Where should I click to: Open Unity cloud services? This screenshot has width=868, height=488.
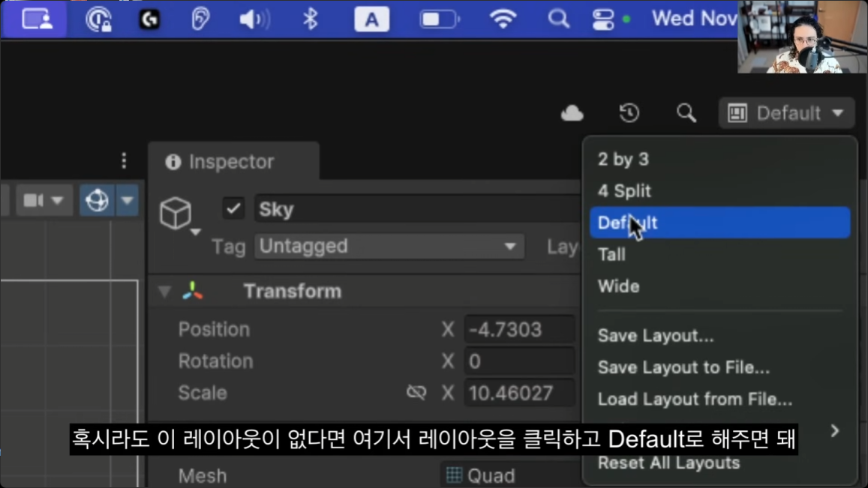click(572, 113)
